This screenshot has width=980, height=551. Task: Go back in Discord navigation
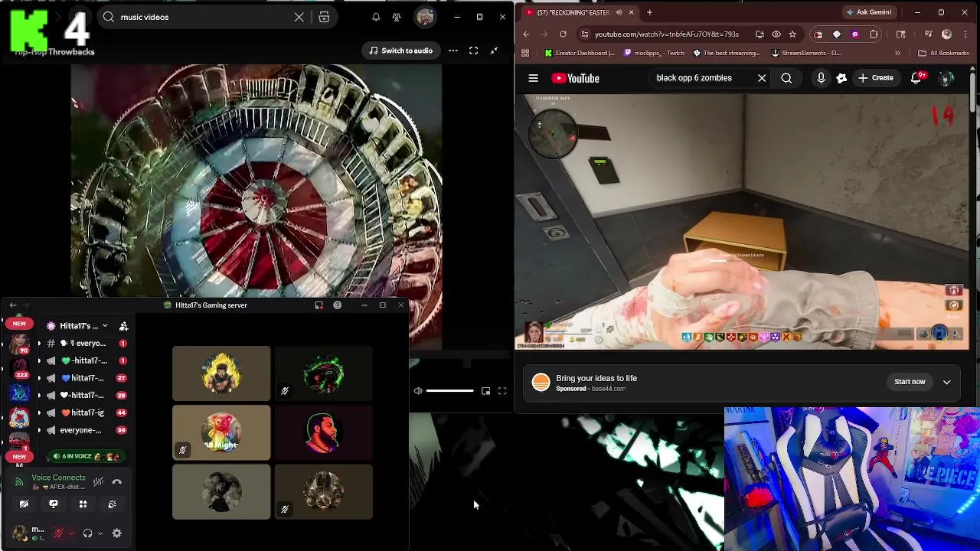[12, 305]
